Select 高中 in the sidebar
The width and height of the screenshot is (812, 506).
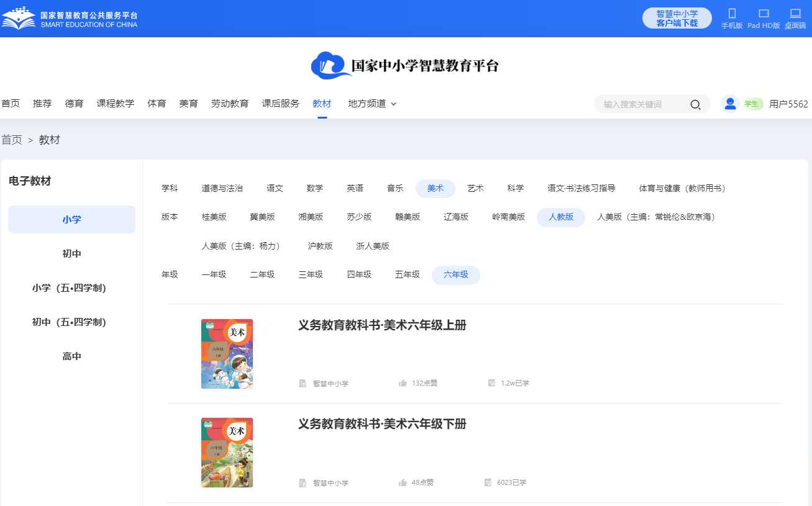click(71, 356)
